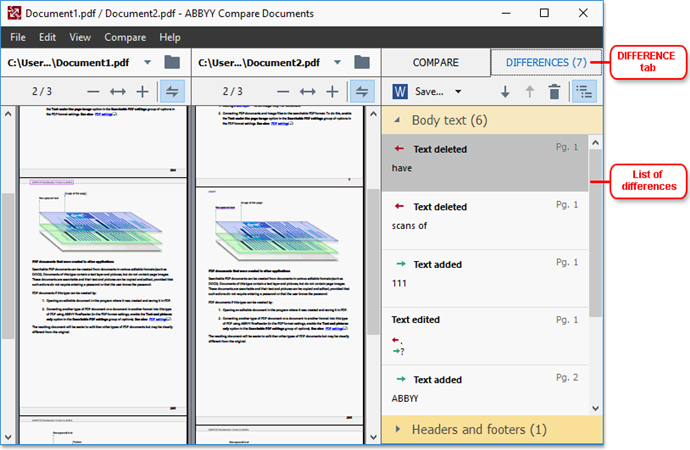Open the Edit menu
Screen dimensions: 690x450
click(47, 37)
